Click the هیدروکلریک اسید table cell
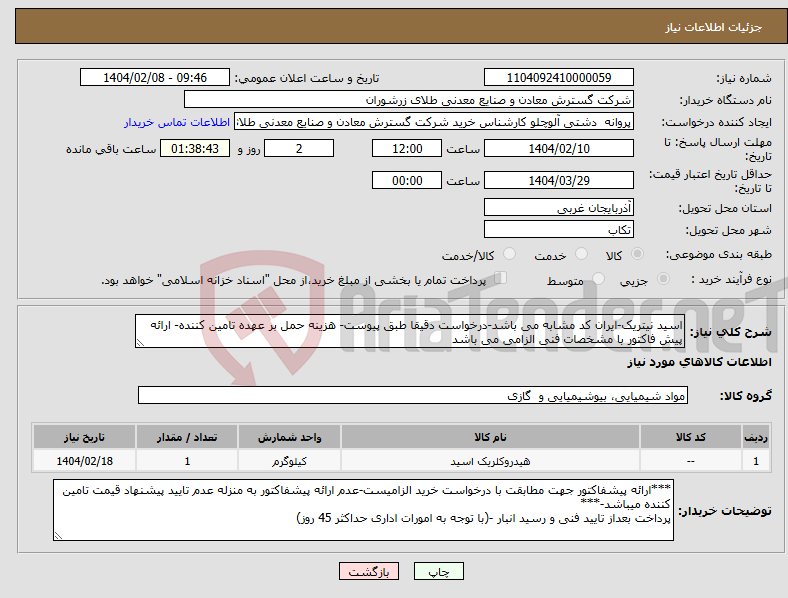The width and height of the screenshot is (788, 598). click(x=490, y=461)
